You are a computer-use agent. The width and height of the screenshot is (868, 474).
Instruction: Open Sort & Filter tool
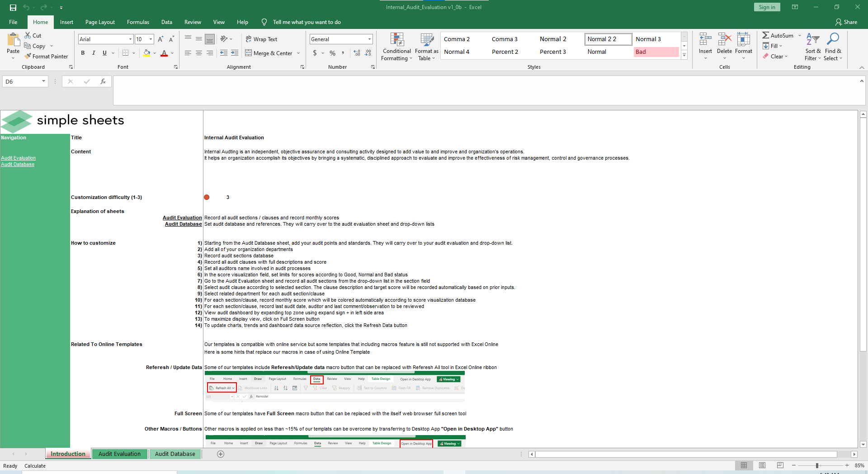click(x=813, y=47)
